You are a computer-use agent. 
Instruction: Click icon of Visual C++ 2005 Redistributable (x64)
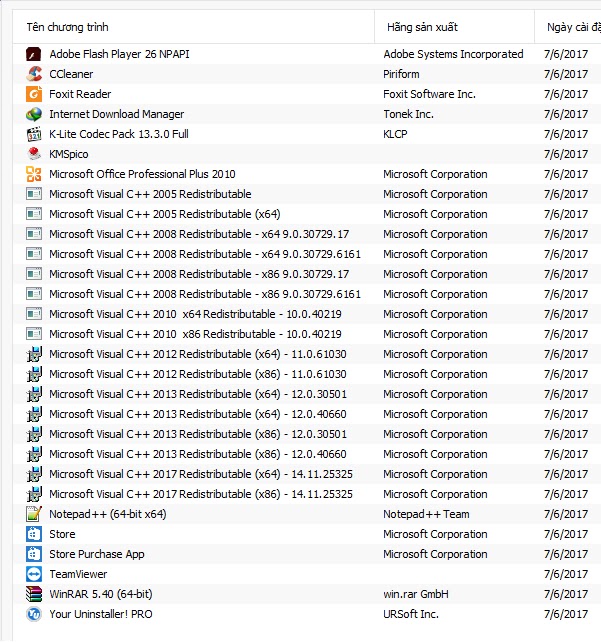pos(34,214)
